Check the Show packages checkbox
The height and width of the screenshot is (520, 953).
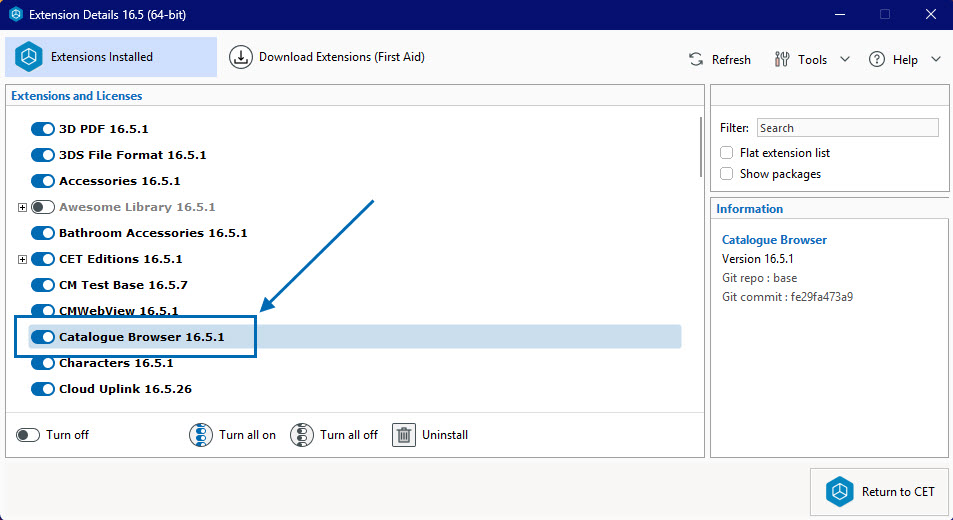click(x=726, y=174)
